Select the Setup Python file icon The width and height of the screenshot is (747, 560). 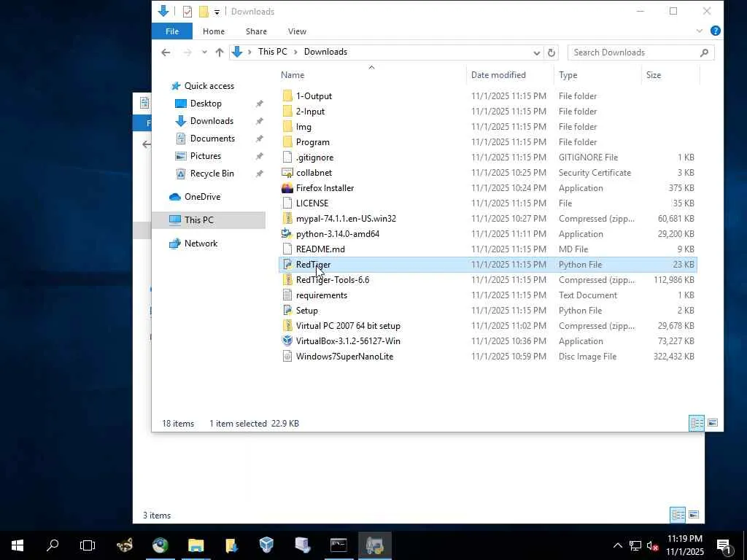(x=287, y=310)
